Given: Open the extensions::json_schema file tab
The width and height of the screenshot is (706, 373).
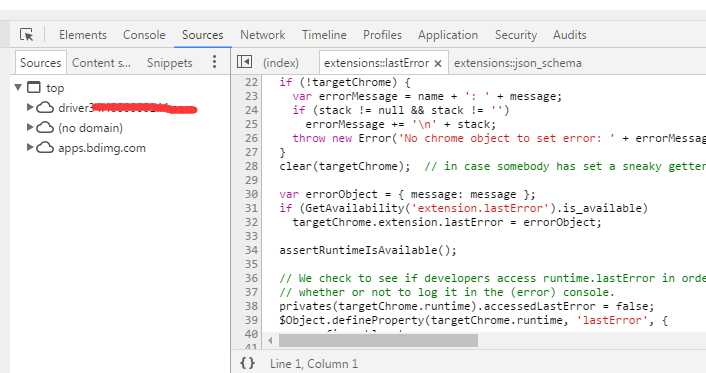Looking at the screenshot, I should coord(518,63).
